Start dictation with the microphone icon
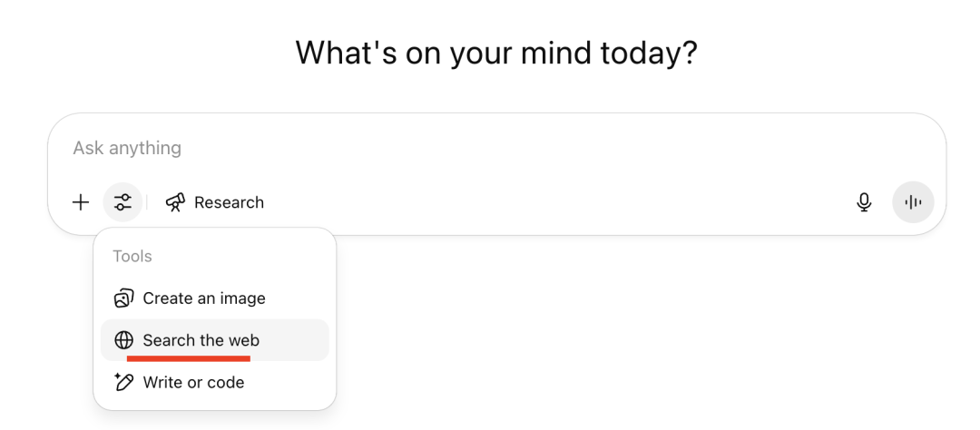 (x=864, y=202)
